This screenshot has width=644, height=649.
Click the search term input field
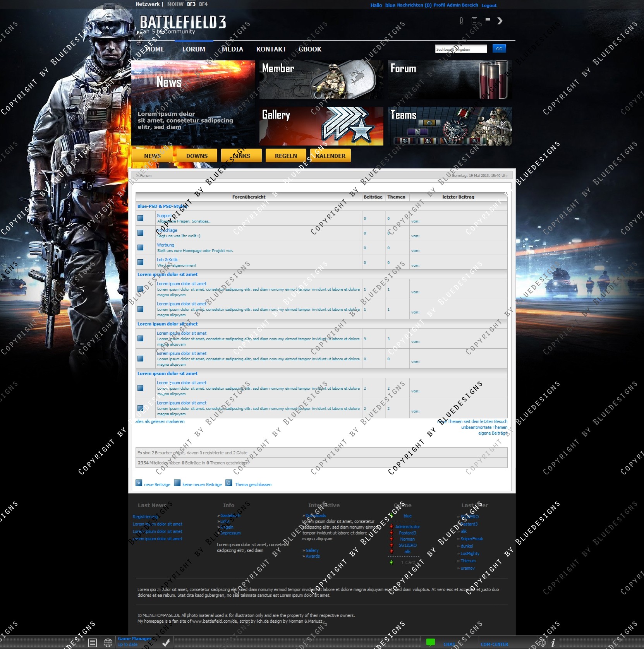coord(461,49)
